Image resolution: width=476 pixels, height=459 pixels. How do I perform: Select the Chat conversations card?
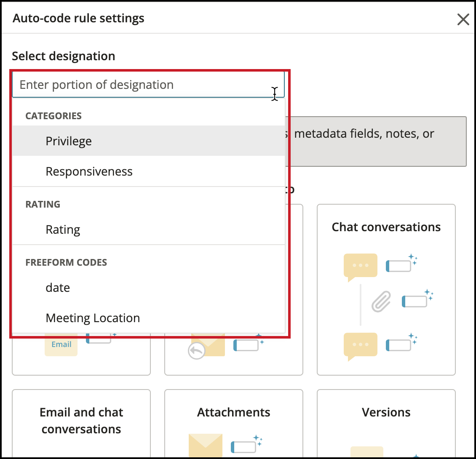[386, 290]
